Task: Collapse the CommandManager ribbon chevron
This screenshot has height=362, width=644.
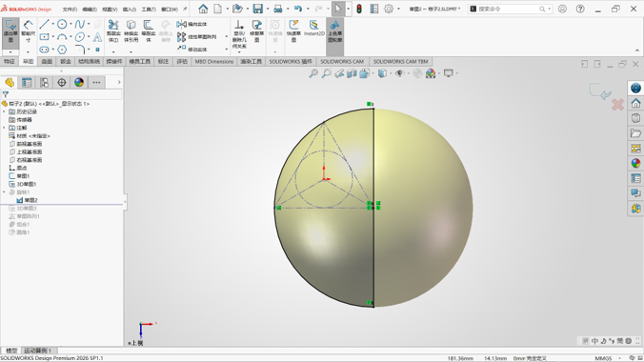Action: pyautogui.click(x=637, y=50)
